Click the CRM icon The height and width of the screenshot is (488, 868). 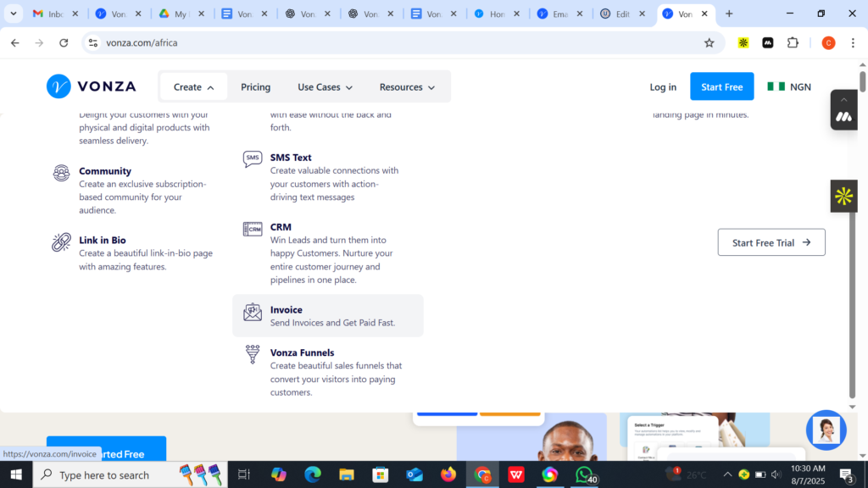click(253, 229)
